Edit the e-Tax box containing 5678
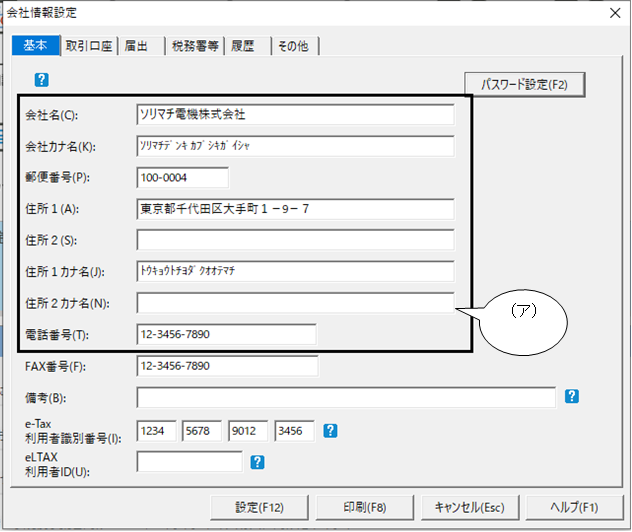This screenshot has height=532, width=632. [x=202, y=431]
